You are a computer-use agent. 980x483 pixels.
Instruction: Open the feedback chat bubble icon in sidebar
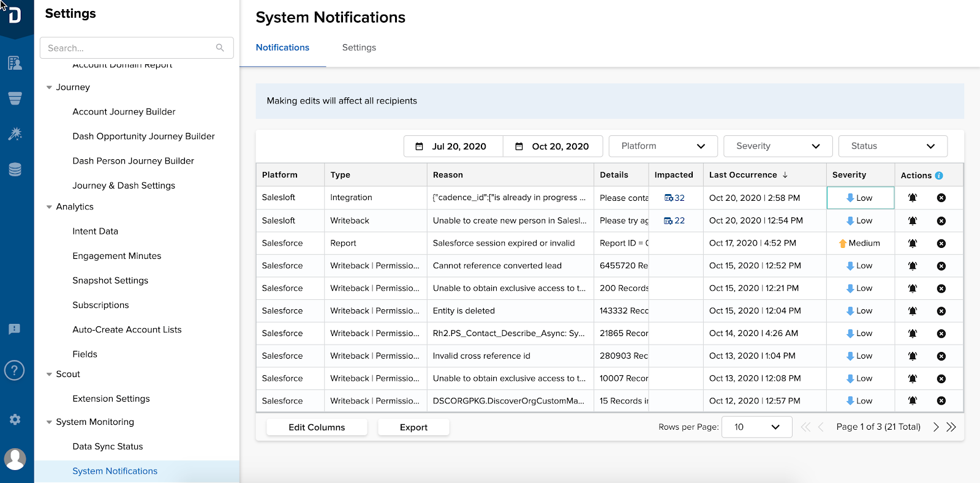coord(15,329)
